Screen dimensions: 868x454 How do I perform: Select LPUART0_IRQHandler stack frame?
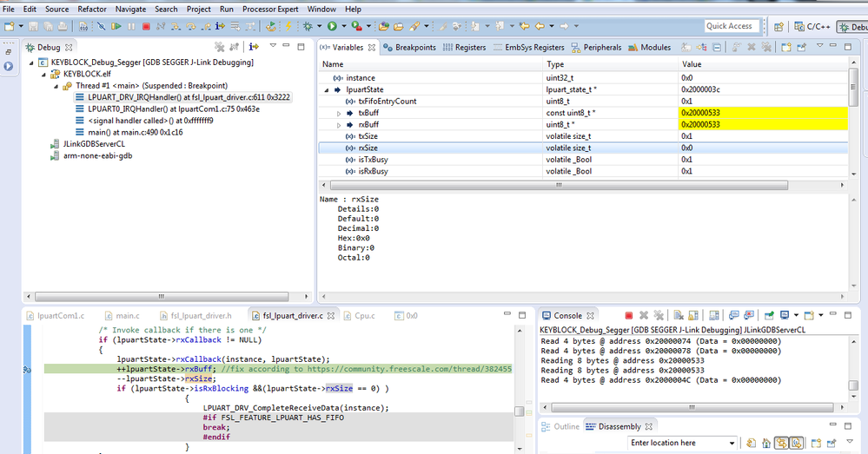(x=167, y=109)
